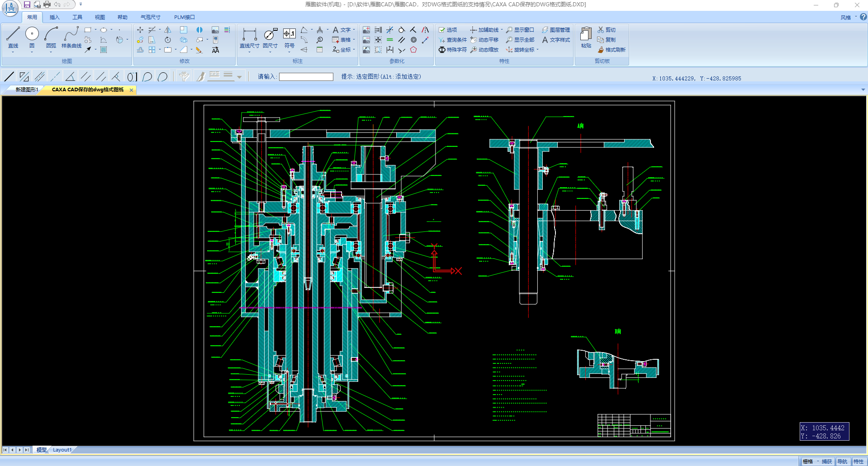
Task: Select the 圆 (circle) drawing tool
Action: tap(32, 38)
